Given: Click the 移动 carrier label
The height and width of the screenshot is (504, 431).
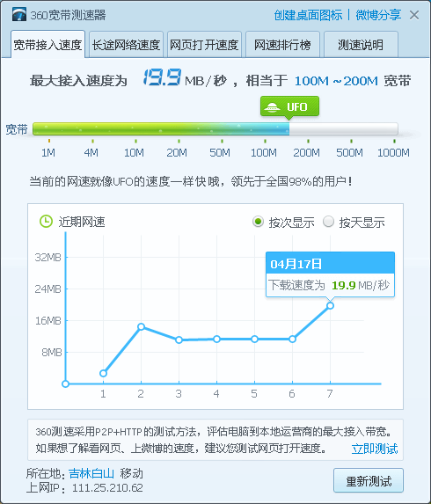Looking at the screenshot, I should [x=131, y=473].
